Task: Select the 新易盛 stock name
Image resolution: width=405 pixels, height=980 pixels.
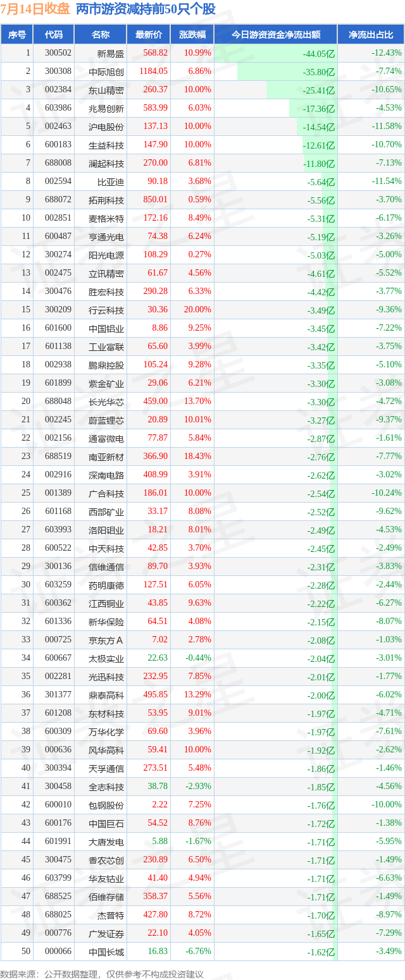Action: tap(111, 53)
